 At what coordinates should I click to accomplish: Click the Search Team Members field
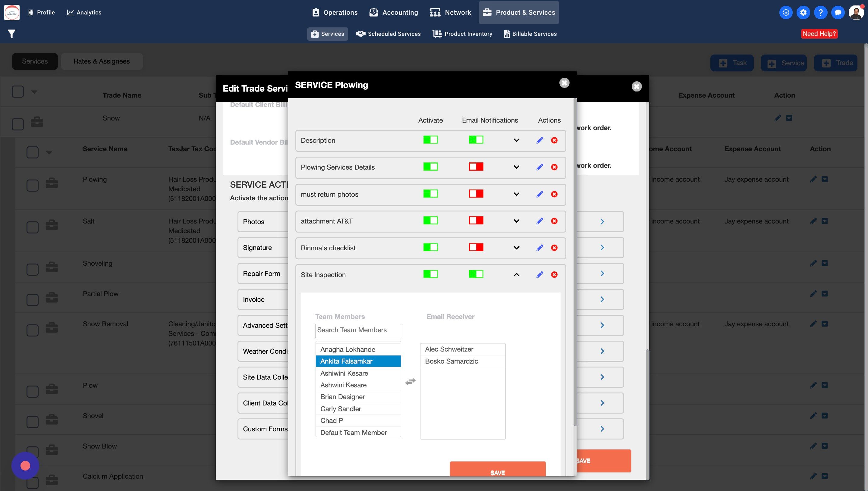(x=358, y=330)
